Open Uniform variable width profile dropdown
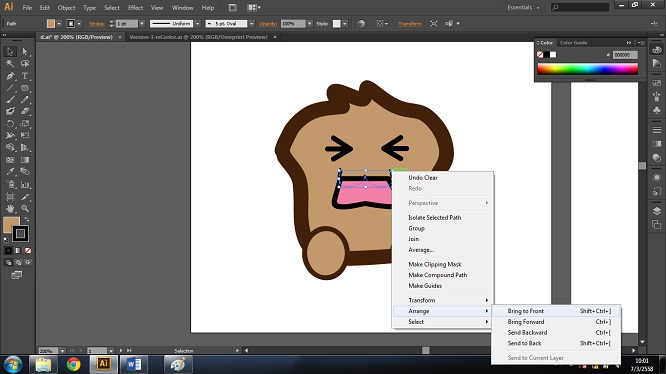 197,24
